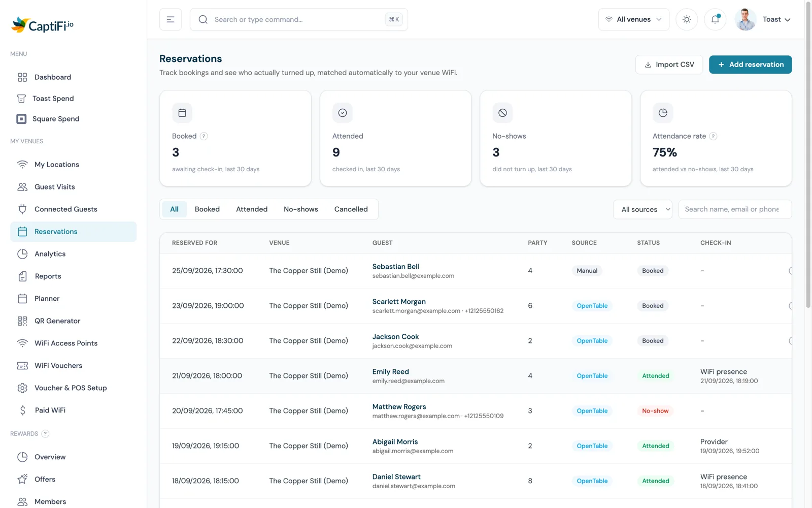The height and width of the screenshot is (508, 812).
Task: Click the Import CSV button
Action: pos(669,65)
